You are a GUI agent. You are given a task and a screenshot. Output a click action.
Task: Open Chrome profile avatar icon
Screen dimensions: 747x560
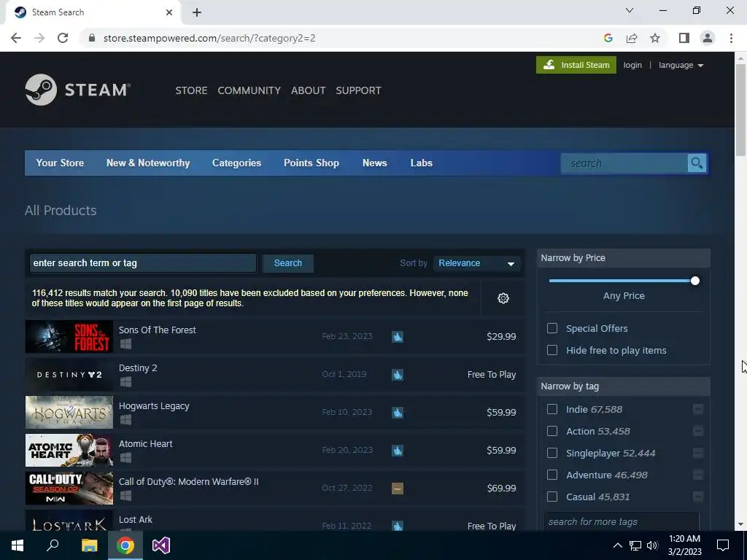tap(708, 38)
